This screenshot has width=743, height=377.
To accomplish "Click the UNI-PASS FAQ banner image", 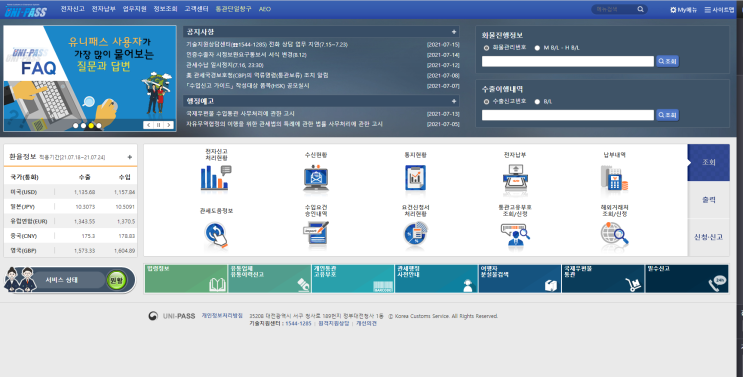I will coord(90,79).
